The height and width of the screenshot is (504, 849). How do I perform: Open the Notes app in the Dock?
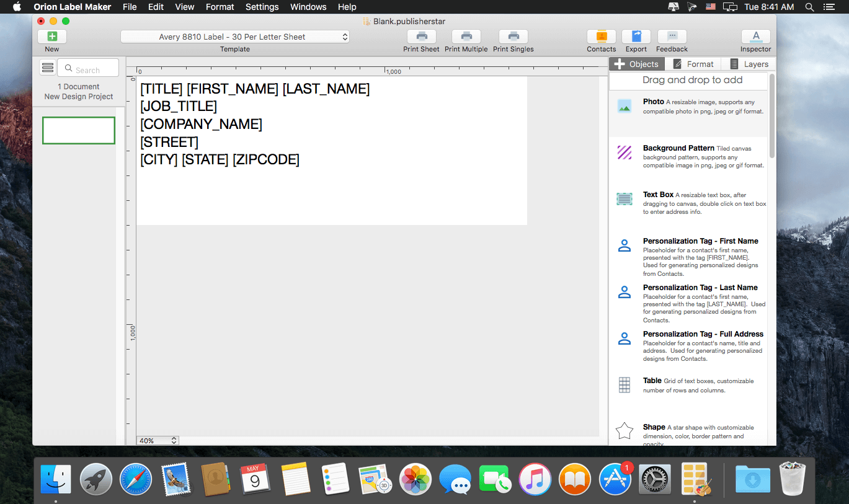pyautogui.click(x=295, y=479)
